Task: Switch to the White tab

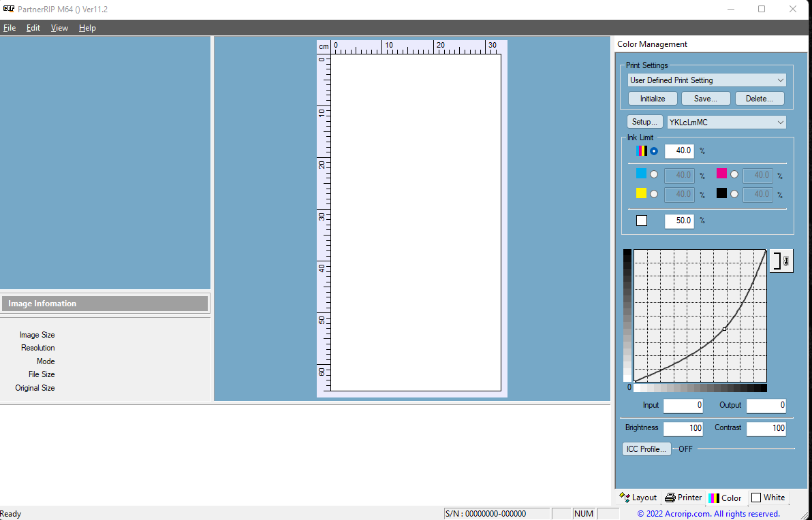Action: pyautogui.click(x=768, y=498)
